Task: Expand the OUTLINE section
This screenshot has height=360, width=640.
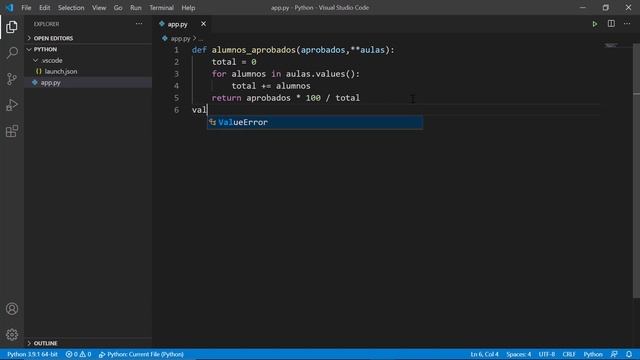Action: coord(45,343)
